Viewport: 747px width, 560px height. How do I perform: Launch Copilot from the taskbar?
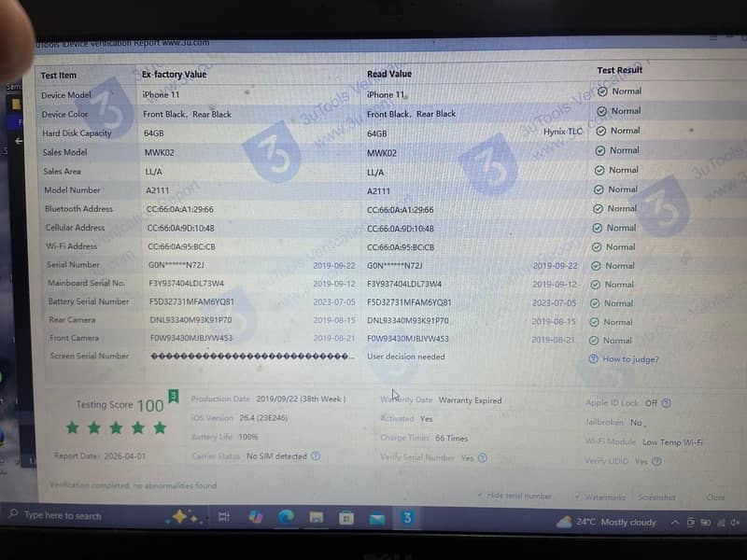click(x=256, y=517)
